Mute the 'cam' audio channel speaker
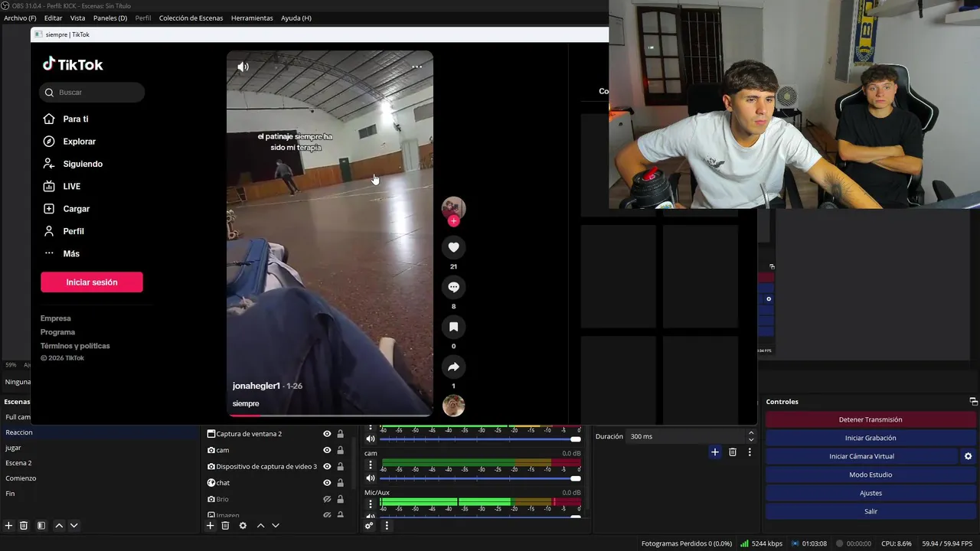The image size is (980, 551). point(371,478)
